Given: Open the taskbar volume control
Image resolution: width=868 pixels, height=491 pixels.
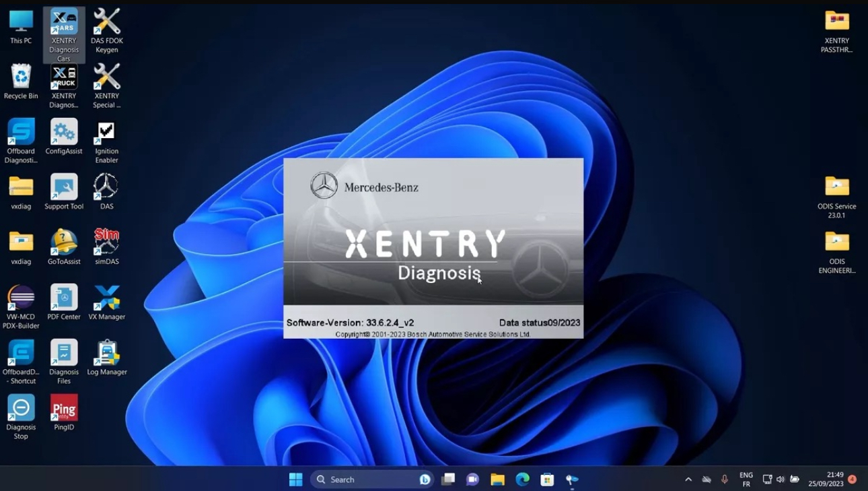Looking at the screenshot, I should tap(781, 480).
